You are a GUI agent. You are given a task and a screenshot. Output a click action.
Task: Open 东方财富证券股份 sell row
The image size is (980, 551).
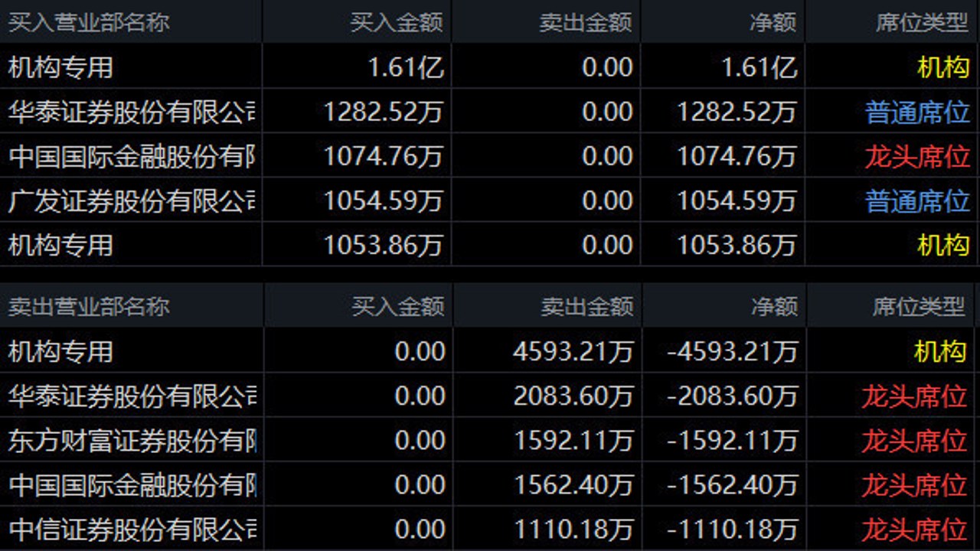point(490,440)
